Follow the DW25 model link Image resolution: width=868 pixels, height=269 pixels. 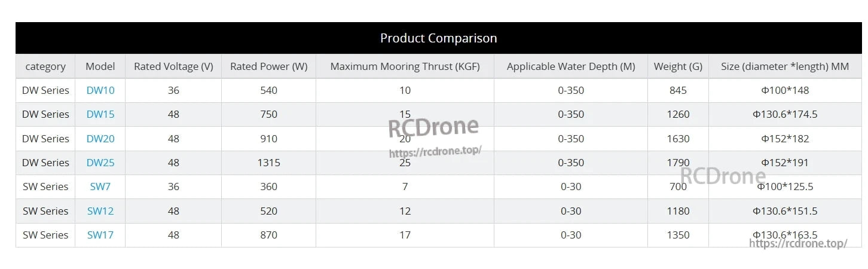(x=100, y=163)
